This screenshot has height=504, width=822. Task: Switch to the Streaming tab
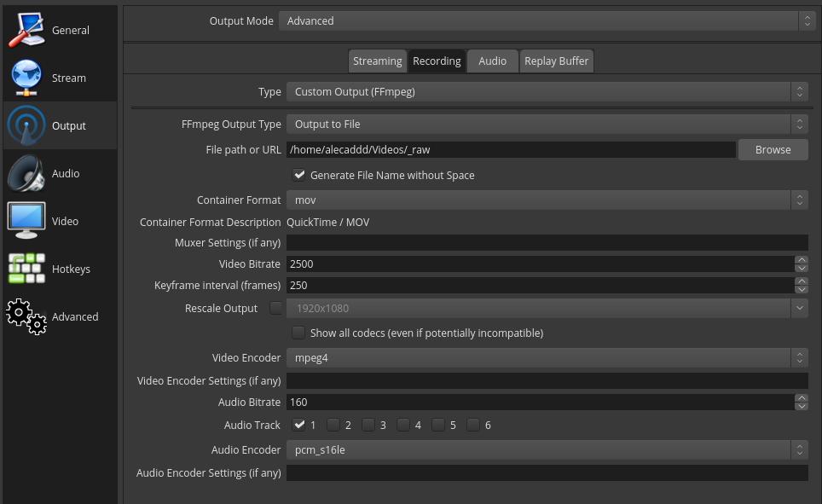point(378,61)
